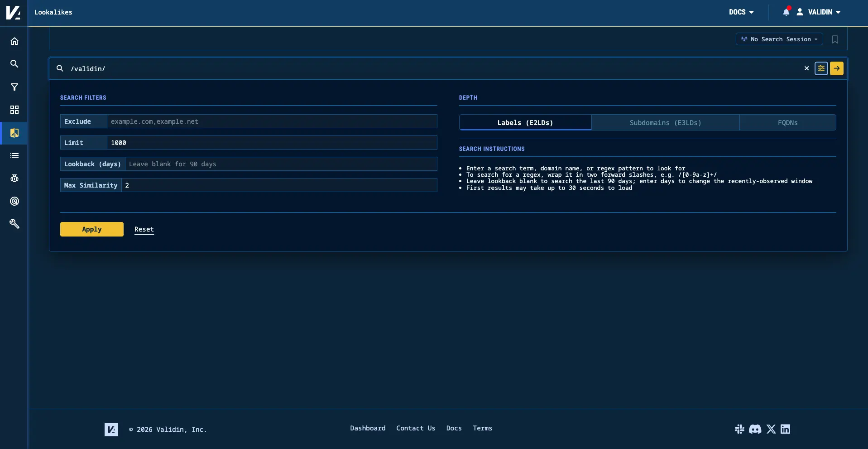Submit search with yellow arrow button
The image size is (868, 449).
(x=837, y=68)
